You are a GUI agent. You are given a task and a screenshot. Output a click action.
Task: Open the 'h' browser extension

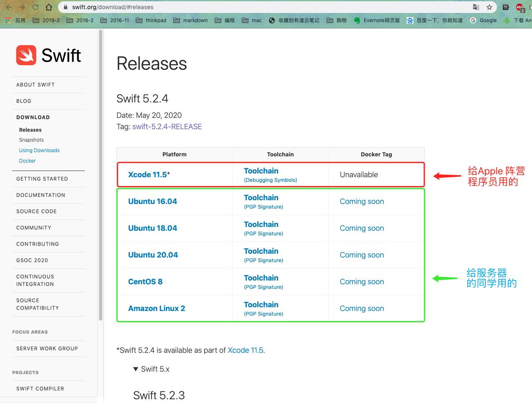point(506,7)
